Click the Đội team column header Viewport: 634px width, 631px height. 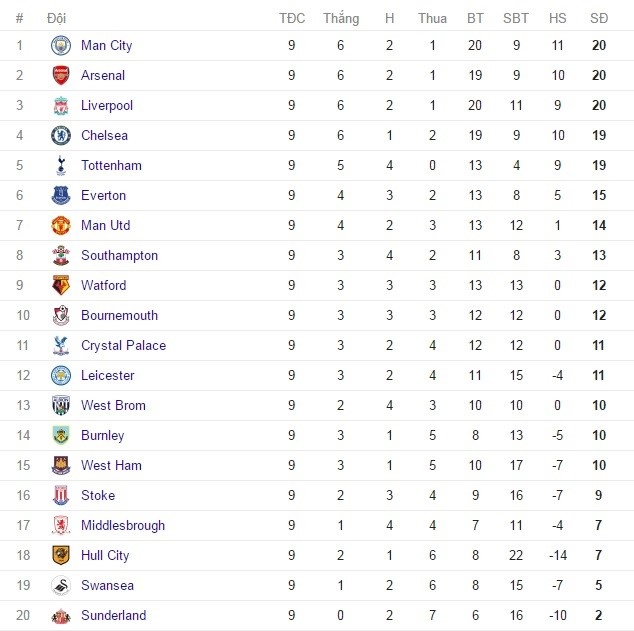pos(57,18)
